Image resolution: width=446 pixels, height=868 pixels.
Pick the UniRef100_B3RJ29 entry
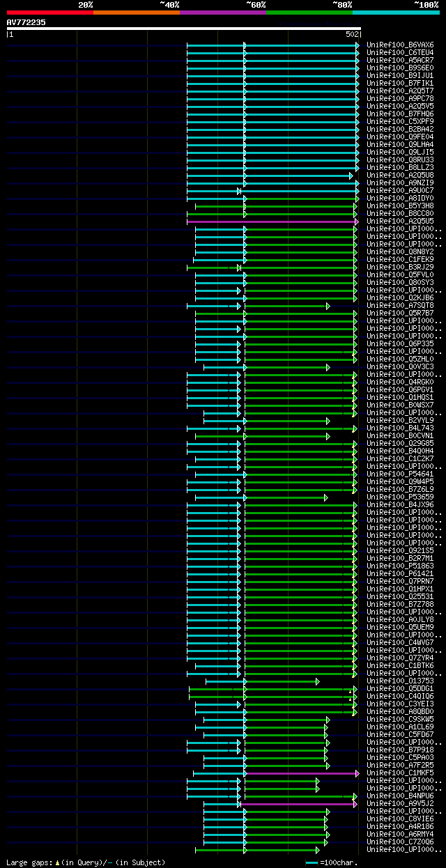400,267
